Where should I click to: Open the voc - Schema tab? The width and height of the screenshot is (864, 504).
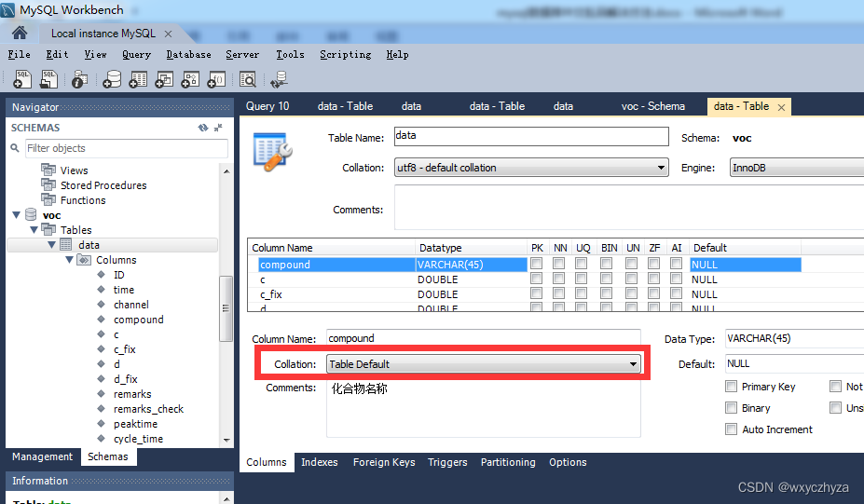click(653, 106)
